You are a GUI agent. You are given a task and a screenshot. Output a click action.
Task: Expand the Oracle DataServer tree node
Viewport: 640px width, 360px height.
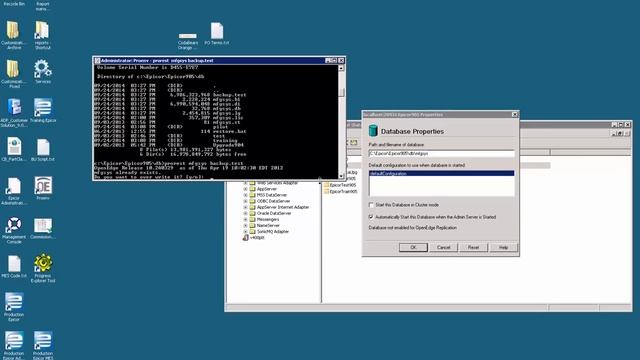pyautogui.click(x=246, y=213)
